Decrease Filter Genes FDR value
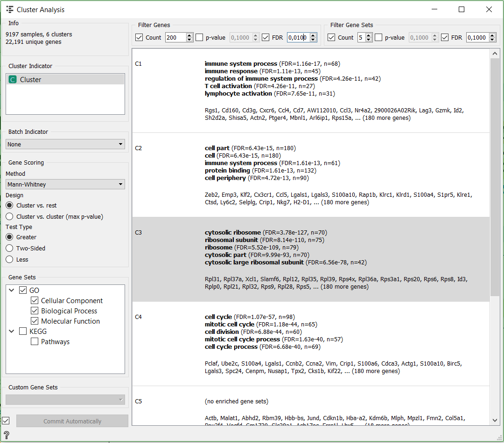Image resolution: width=504 pixels, height=443 pixels. [x=313, y=40]
